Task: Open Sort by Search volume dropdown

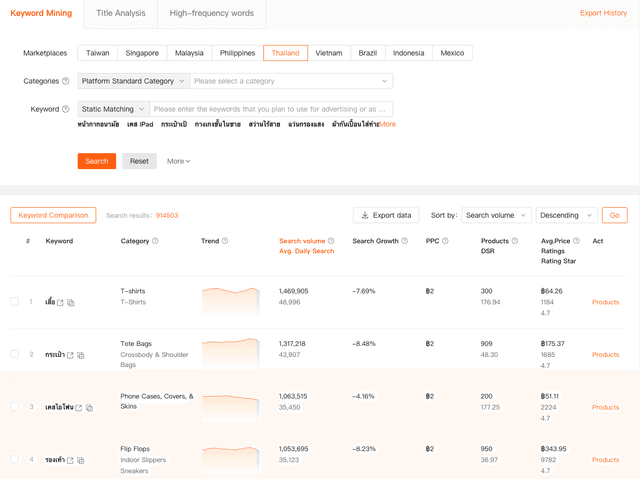Action: tap(496, 215)
